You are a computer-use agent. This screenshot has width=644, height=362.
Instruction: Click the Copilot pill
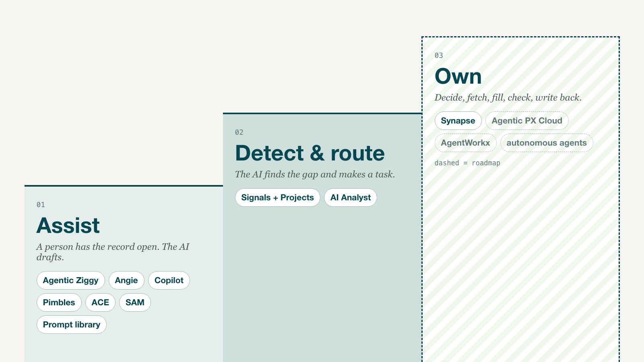tap(169, 280)
